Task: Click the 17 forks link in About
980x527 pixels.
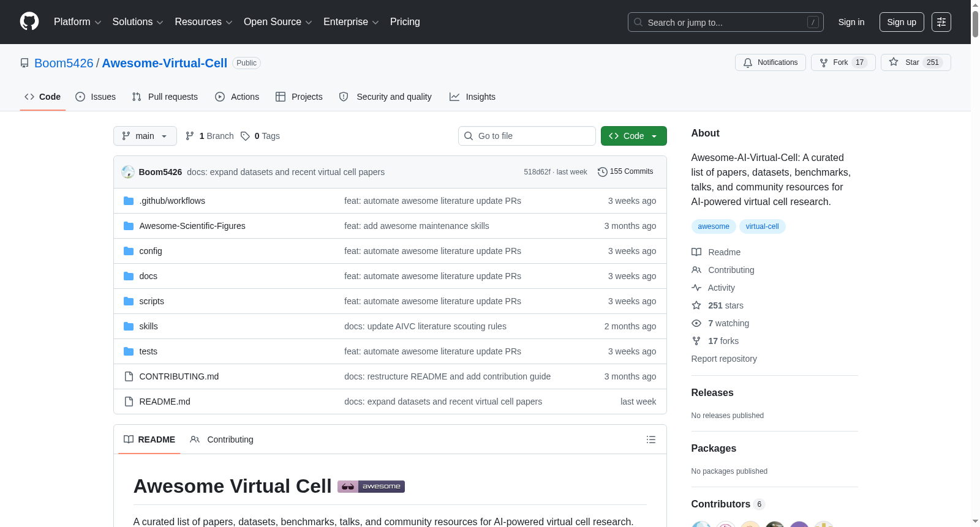Action: click(x=723, y=341)
